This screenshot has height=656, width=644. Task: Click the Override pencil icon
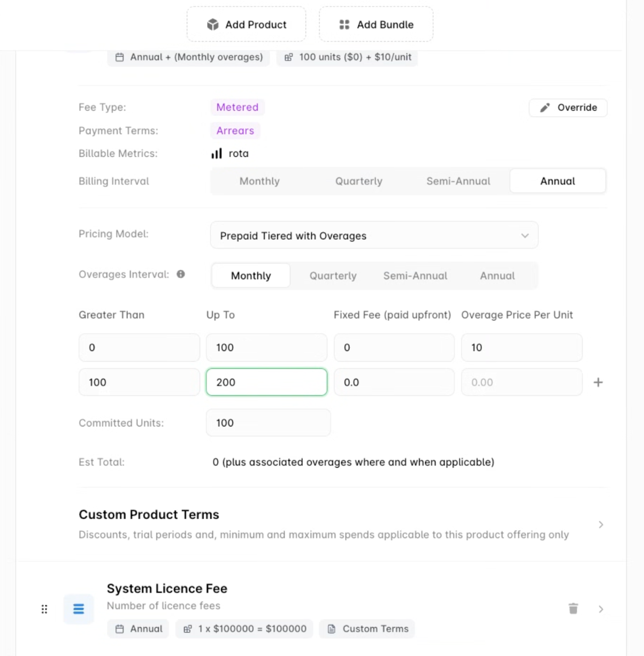[x=545, y=108]
